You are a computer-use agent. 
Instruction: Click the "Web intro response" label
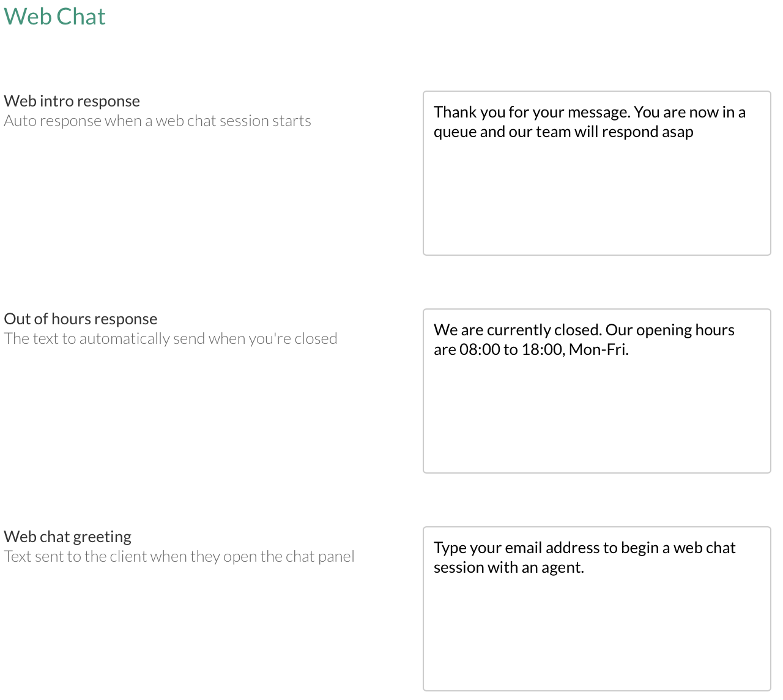click(72, 101)
